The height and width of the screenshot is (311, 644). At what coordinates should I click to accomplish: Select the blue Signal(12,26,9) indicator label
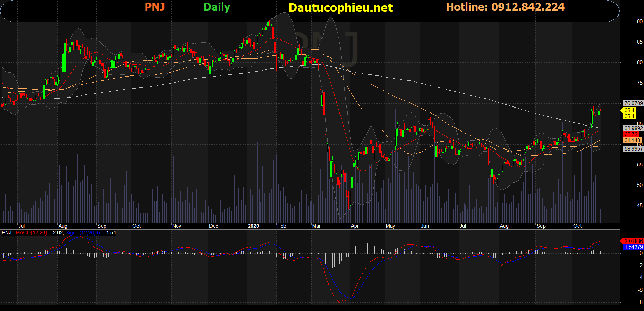coord(82,233)
